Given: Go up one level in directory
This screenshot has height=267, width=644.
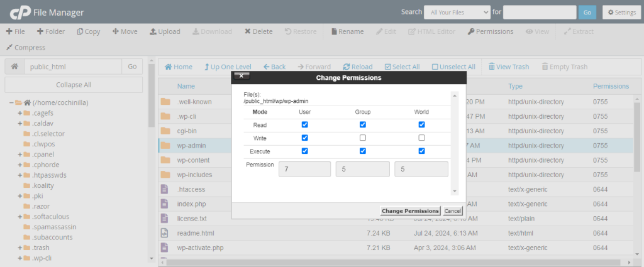Looking at the screenshot, I should (x=208, y=67).
